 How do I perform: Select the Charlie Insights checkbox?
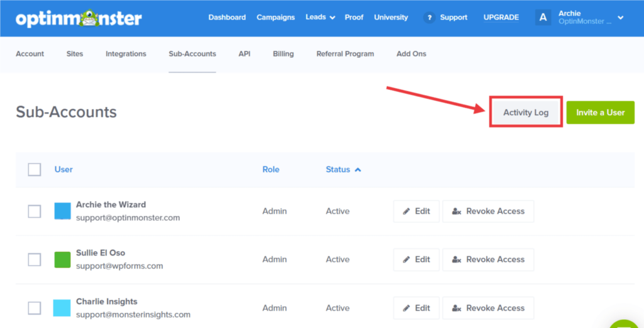point(35,308)
